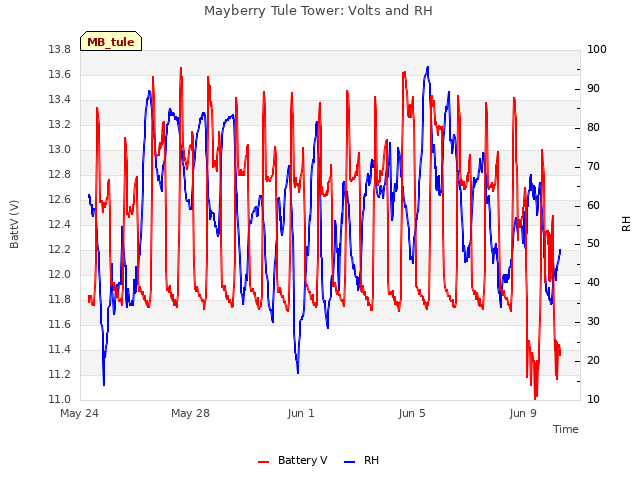
Task: Click the 50 RH tick label
Action: tap(593, 244)
